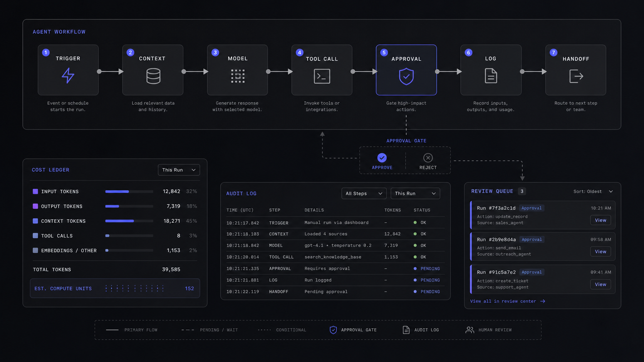This screenshot has width=644, height=362.
Task: Click the 'search_knowledge_base' detail text
Action: click(333, 257)
